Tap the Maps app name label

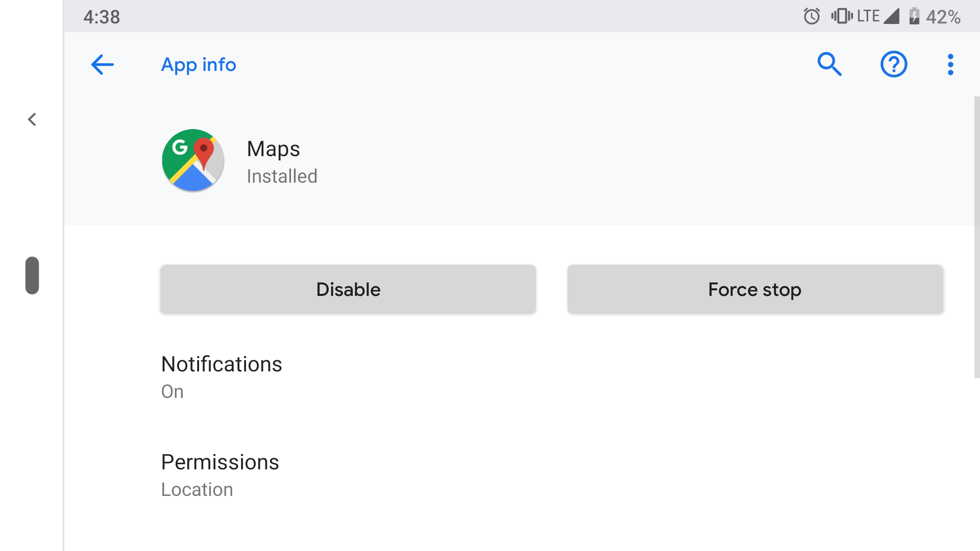(273, 149)
